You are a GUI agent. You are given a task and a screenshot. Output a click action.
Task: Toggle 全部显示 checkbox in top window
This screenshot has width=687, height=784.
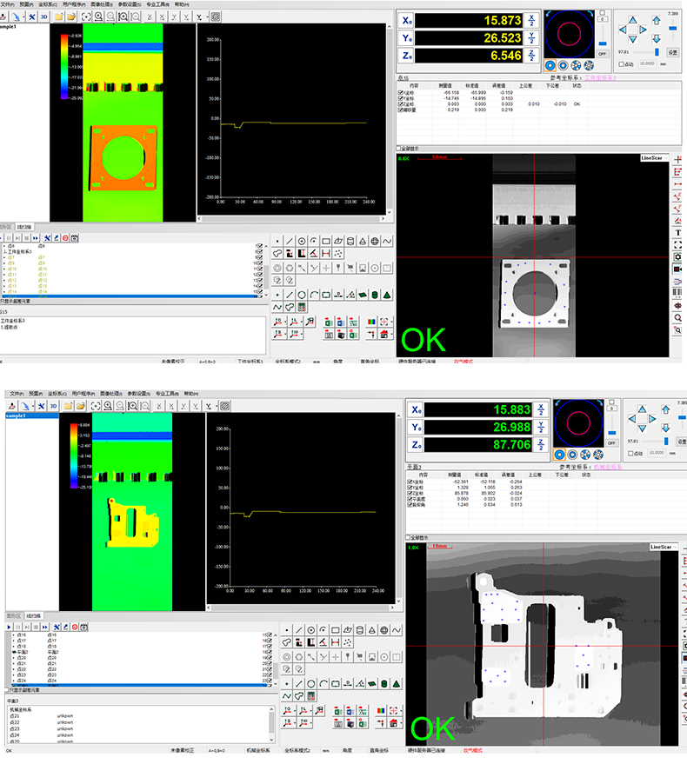399,149
